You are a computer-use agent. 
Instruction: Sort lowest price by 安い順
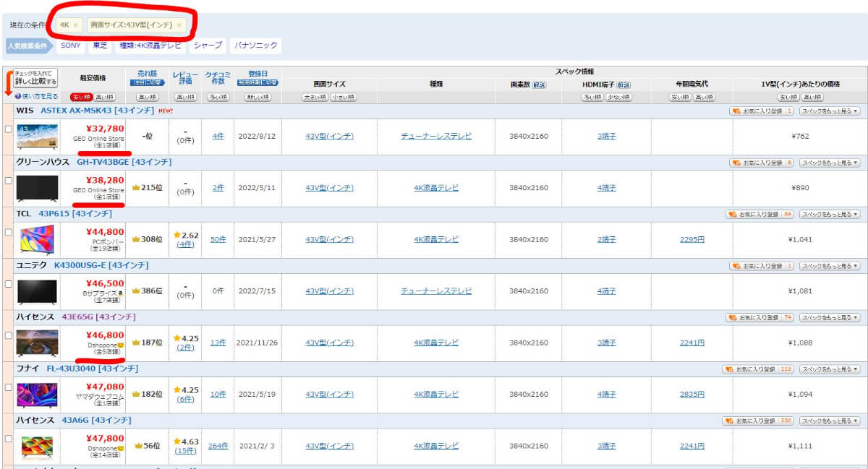[x=80, y=97]
